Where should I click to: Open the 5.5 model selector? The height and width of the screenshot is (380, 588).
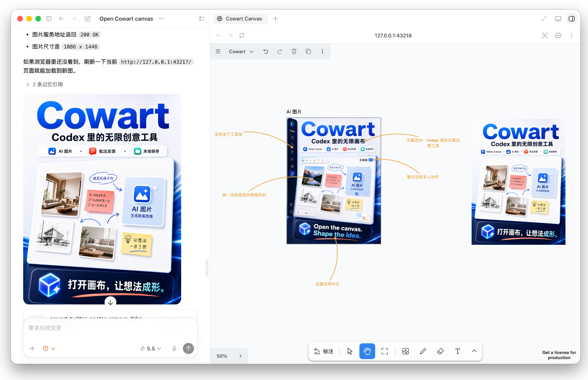[x=151, y=348]
